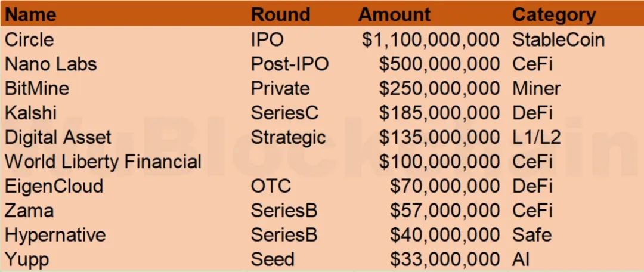
Task: Click the Kalshi SeriesC round cell
Action: [284, 113]
